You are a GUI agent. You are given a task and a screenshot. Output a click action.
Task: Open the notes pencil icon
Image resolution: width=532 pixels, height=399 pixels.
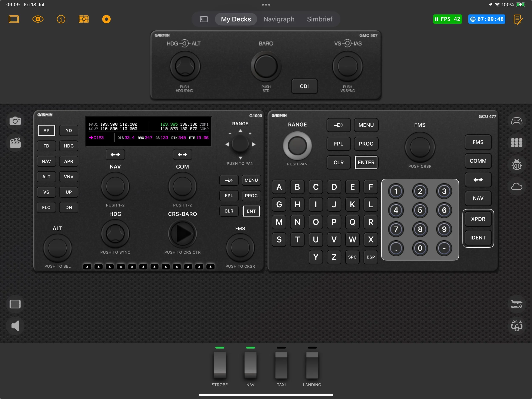(518, 20)
